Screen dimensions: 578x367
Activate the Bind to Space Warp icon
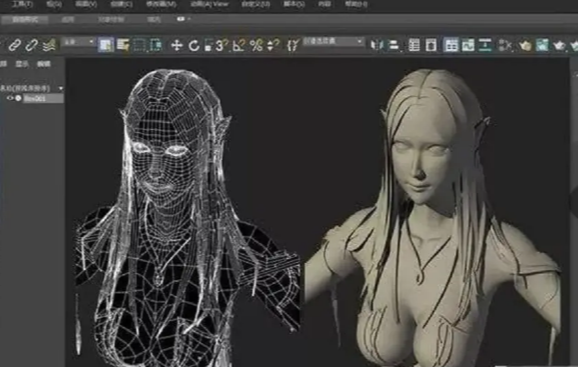pos(49,45)
